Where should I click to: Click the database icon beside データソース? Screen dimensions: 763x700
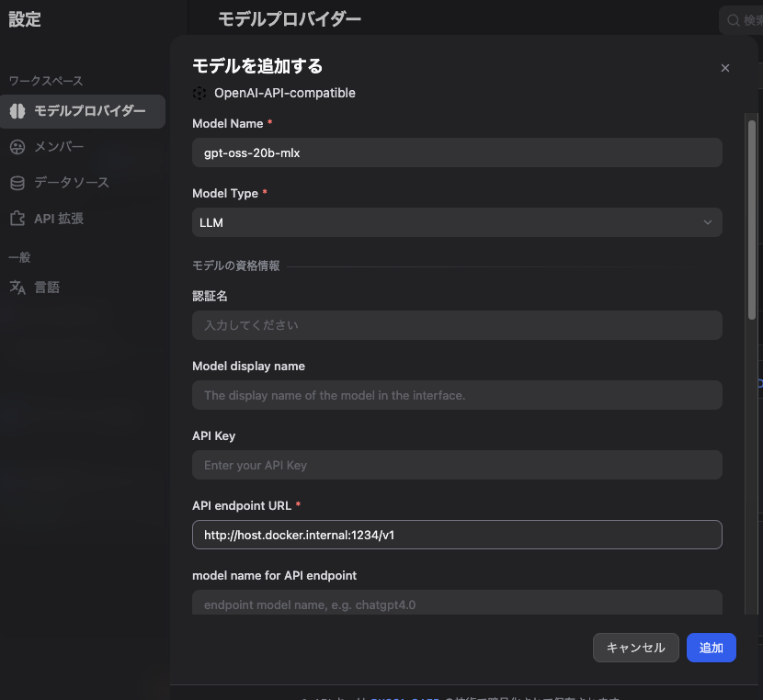[x=17, y=183]
